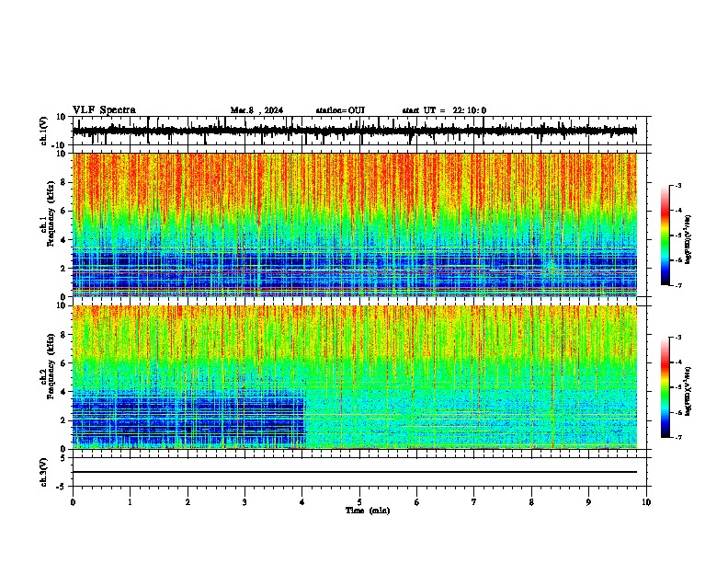This screenshot has height=563, width=728.
Task: Click time axis tick label "1"
Action: coord(130,502)
